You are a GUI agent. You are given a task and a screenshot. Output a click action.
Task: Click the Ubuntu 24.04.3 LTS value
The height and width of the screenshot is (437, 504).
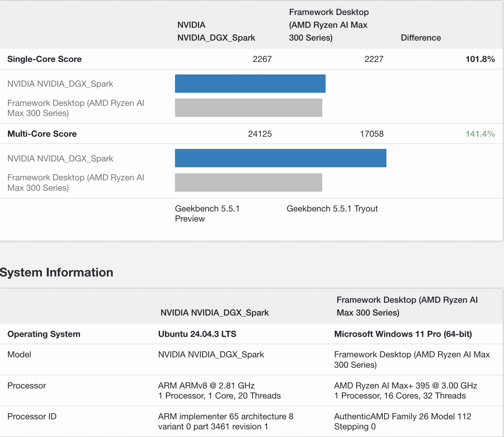197,334
